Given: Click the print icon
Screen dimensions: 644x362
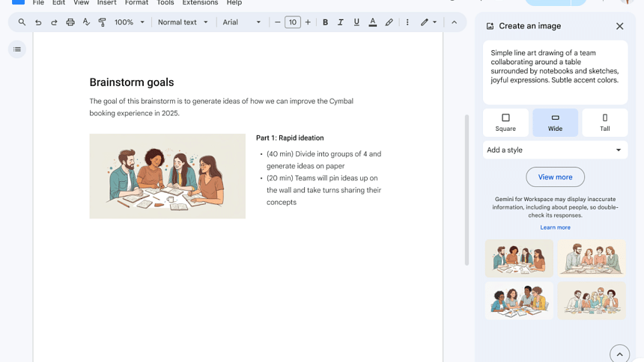Looking at the screenshot, I should [70, 22].
